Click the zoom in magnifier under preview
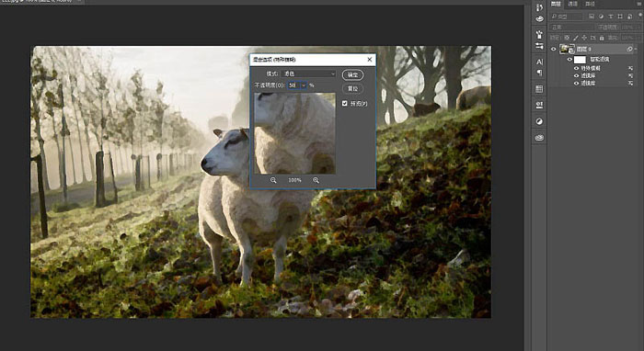 316,180
